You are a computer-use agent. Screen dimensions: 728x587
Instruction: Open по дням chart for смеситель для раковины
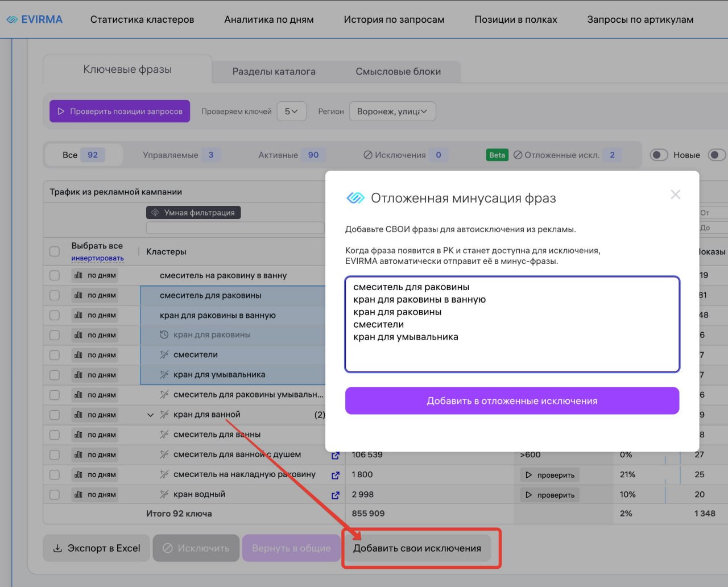click(95, 295)
